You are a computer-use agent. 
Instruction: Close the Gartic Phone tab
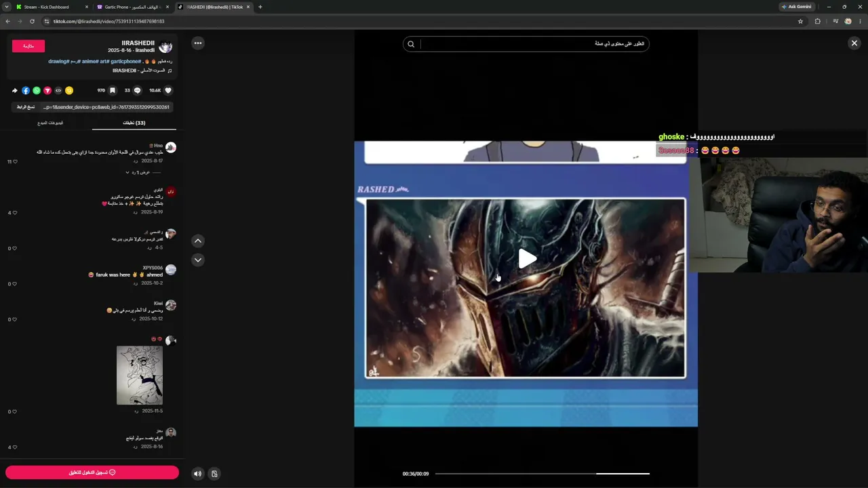167,7
